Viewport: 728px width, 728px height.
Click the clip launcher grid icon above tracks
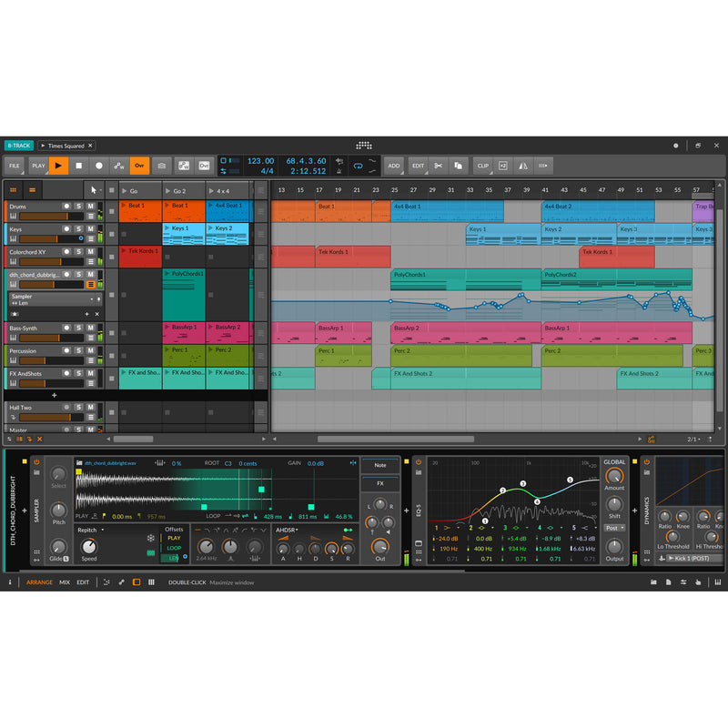point(14,189)
